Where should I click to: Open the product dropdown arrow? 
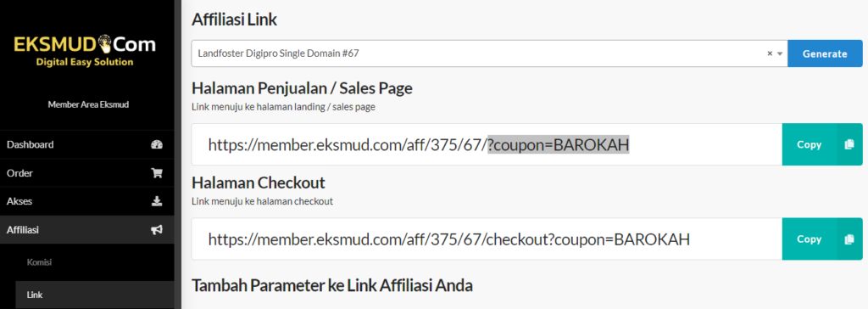point(780,53)
